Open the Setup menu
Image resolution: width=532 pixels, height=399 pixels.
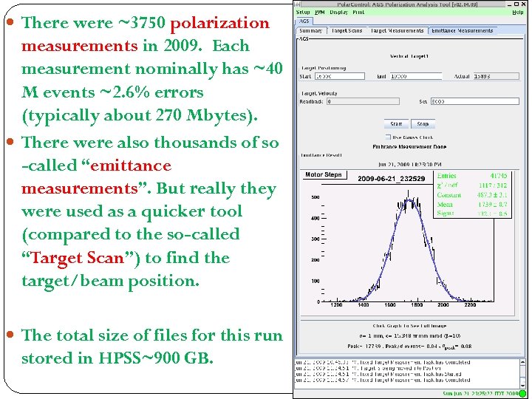click(303, 13)
